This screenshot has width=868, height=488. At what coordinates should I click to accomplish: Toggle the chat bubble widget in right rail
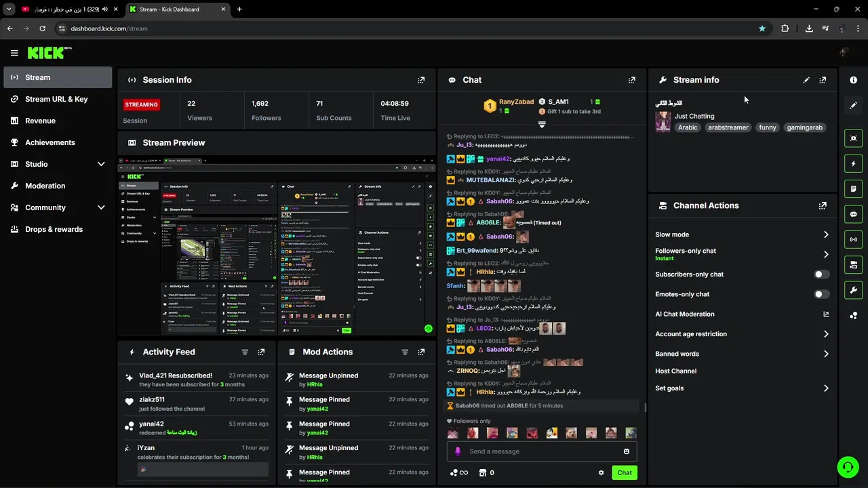click(853, 214)
